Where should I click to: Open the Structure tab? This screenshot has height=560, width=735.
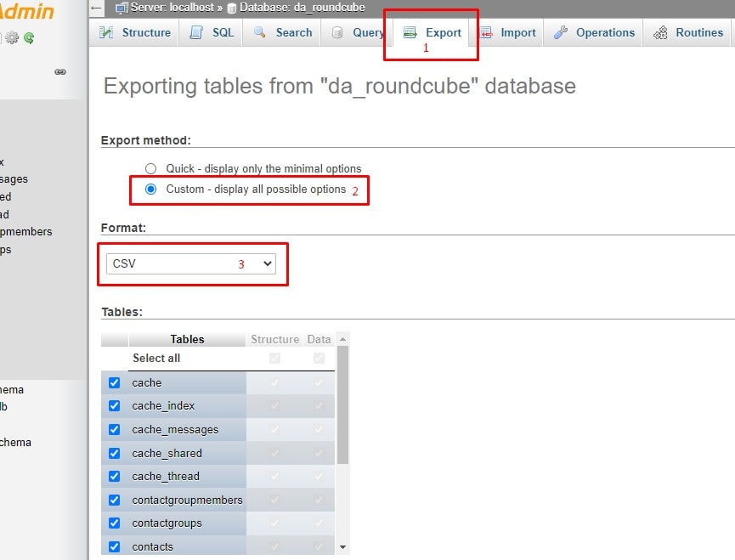pos(134,33)
